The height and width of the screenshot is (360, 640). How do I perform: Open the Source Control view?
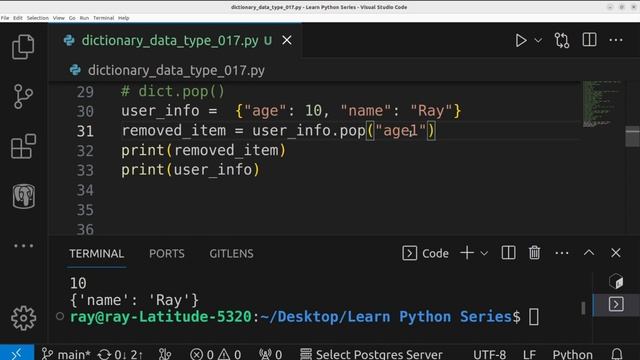(x=23, y=97)
